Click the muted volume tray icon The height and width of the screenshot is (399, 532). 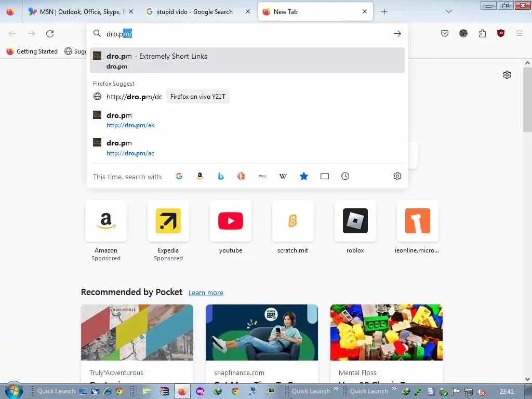[481, 392]
